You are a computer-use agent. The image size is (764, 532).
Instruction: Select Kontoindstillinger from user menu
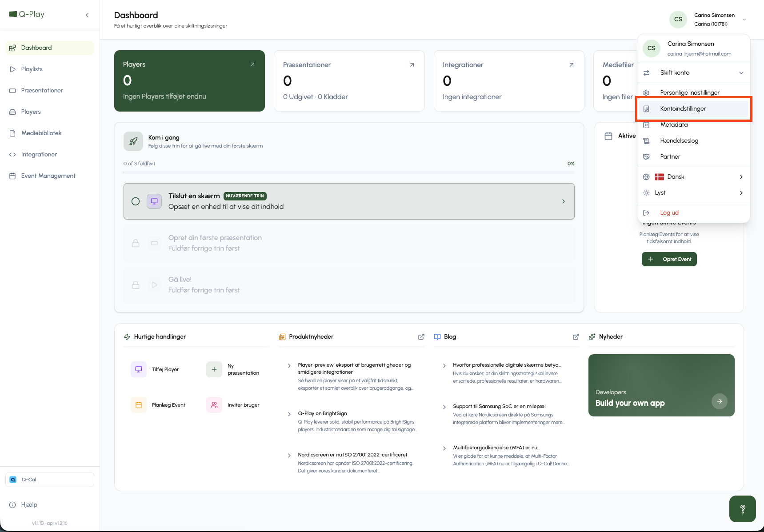[x=694, y=108]
